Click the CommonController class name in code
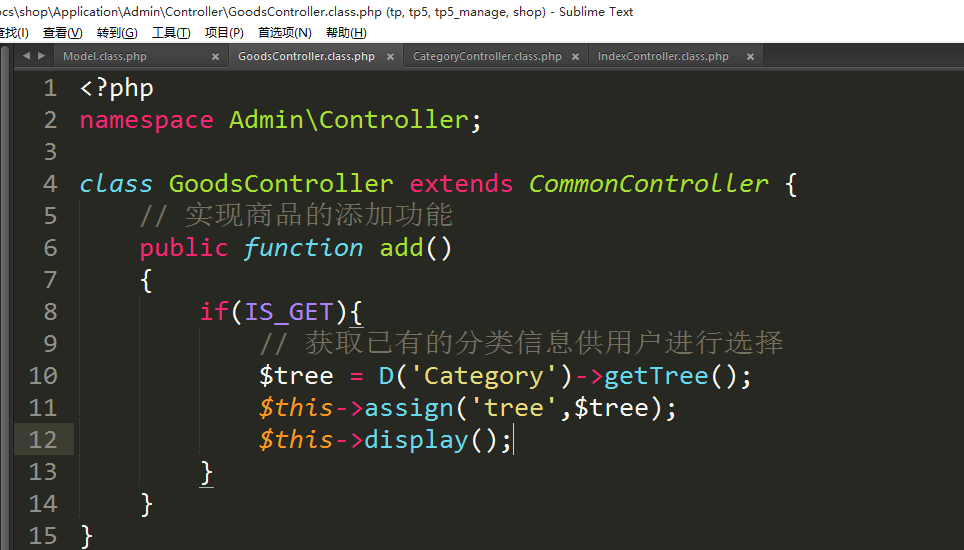The image size is (964, 550). [648, 184]
